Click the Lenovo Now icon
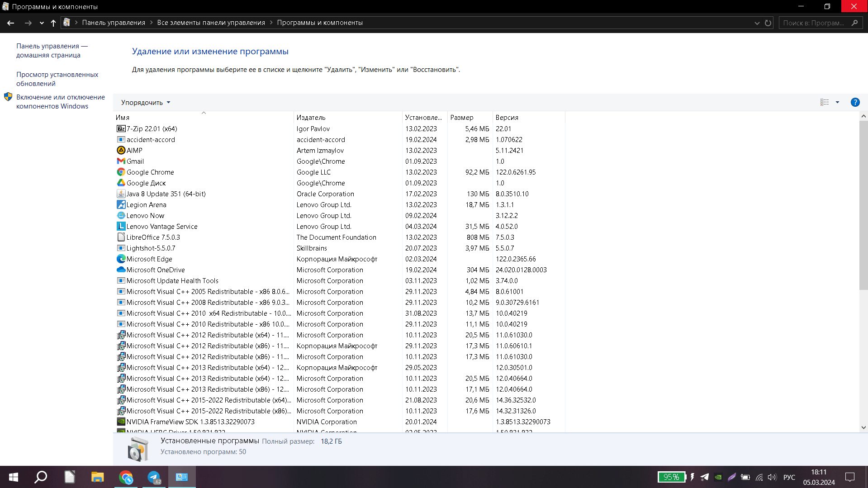This screenshot has width=868, height=488. pos(121,215)
